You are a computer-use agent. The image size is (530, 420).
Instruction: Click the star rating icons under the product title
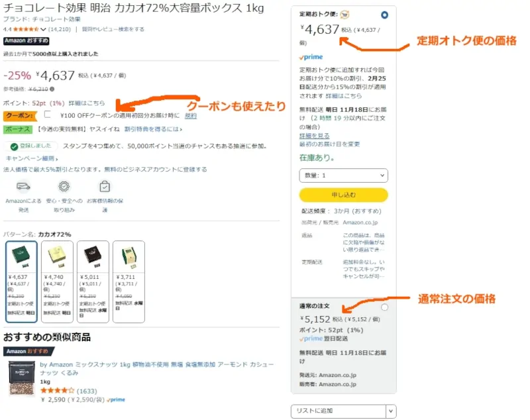25,29
